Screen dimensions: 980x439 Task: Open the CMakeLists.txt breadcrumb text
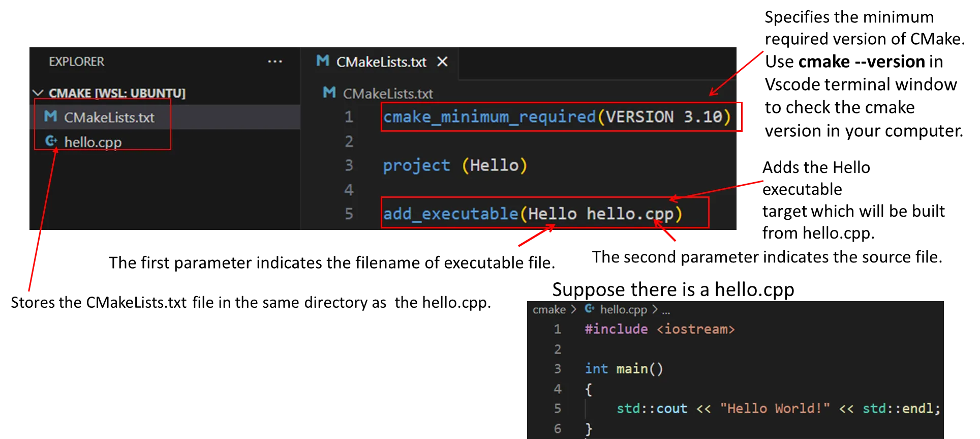[387, 94]
